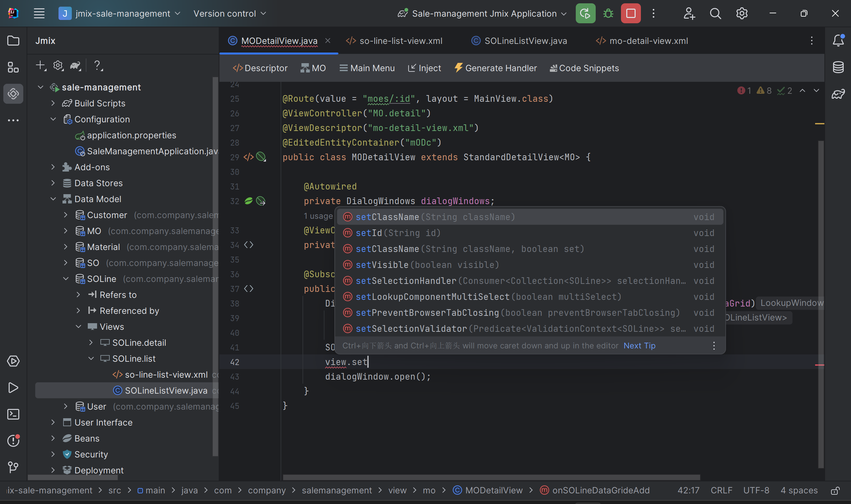Toggle read-only lock icon in status bar

coord(835,490)
